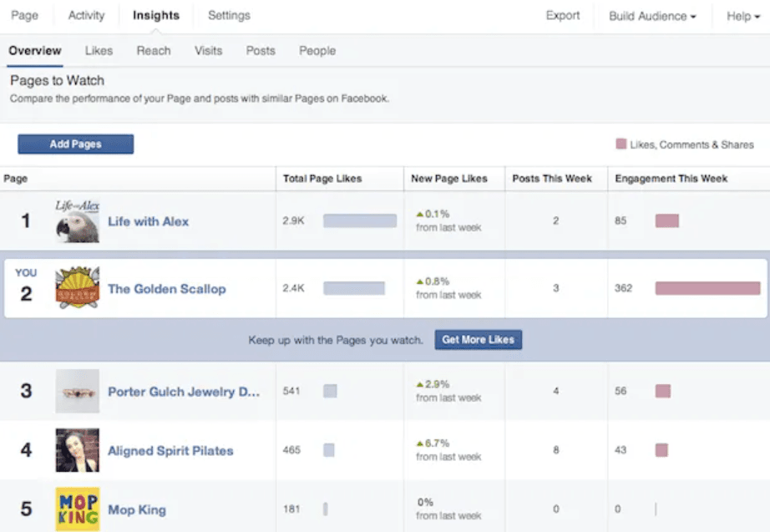This screenshot has height=532, width=770.
Task: Switch to the Reach tab
Action: click(154, 51)
